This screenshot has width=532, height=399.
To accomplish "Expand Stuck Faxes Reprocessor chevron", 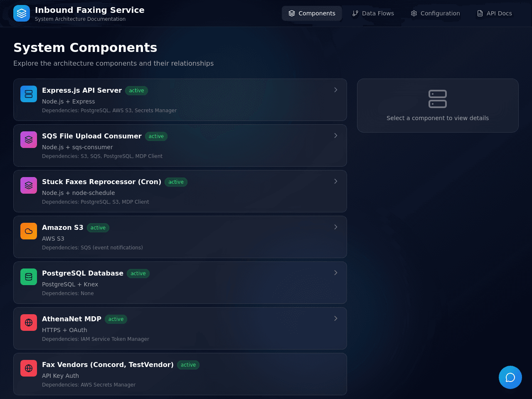I will coord(336,181).
